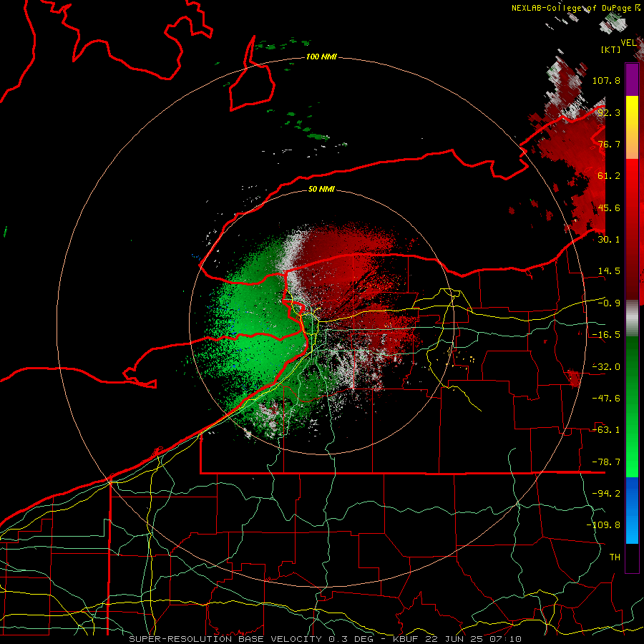Select the -16.5 scale value

pyautogui.click(x=606, y=335)
